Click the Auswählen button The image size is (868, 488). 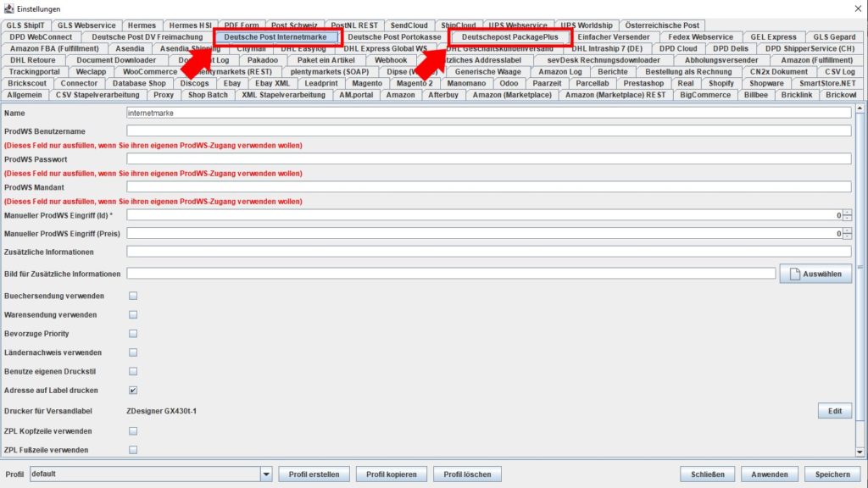(x=815, y=274)
